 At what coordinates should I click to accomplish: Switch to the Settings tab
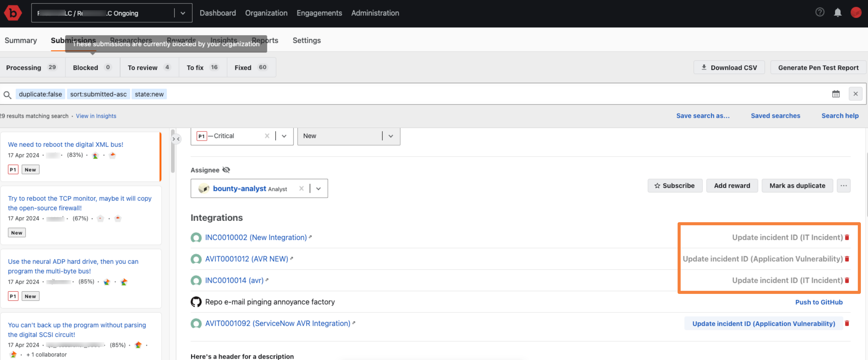click(307, 40)
